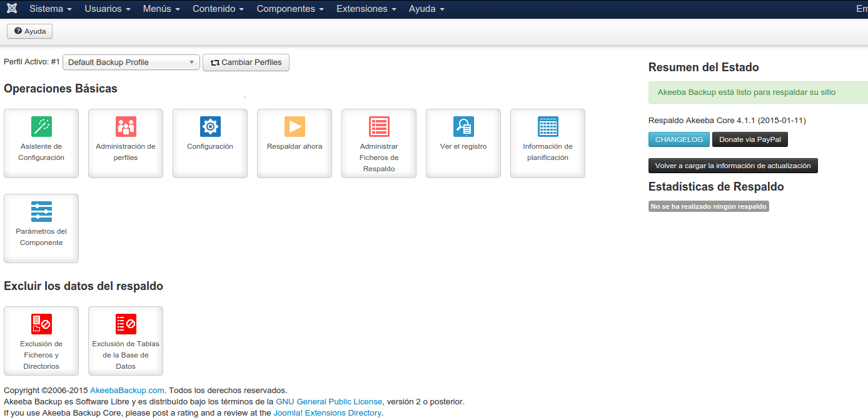This screenshot has width=868, height=420.
Task: Click the Configuración gear icon
Action: point(210,127)
